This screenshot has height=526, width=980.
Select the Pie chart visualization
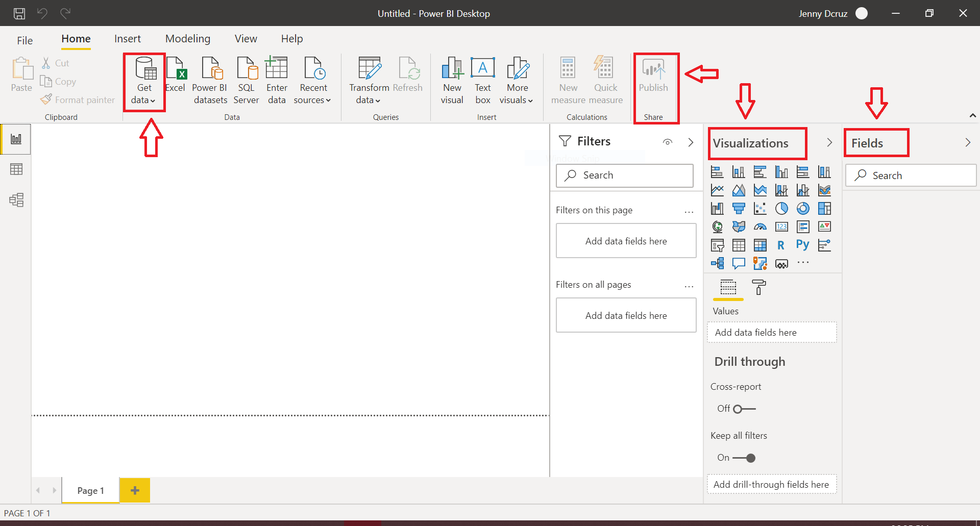781,208
